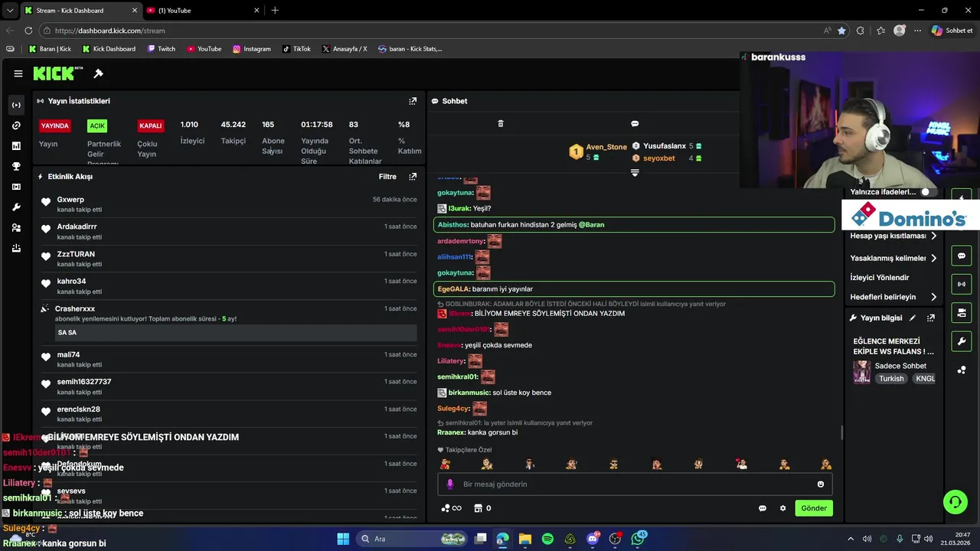Open the hamburger menu beside the Kick logo
This screenshot has width=980, height=551.
tap(18, 73)
